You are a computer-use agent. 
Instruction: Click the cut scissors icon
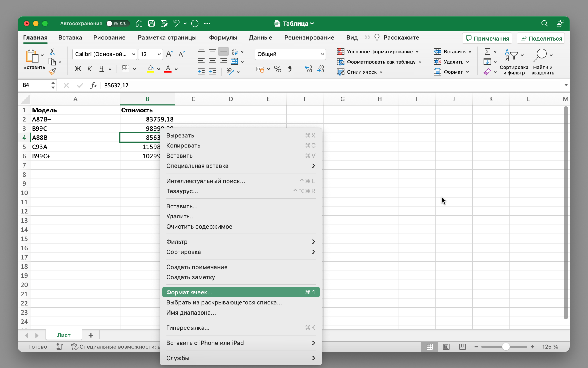(52, 52)
